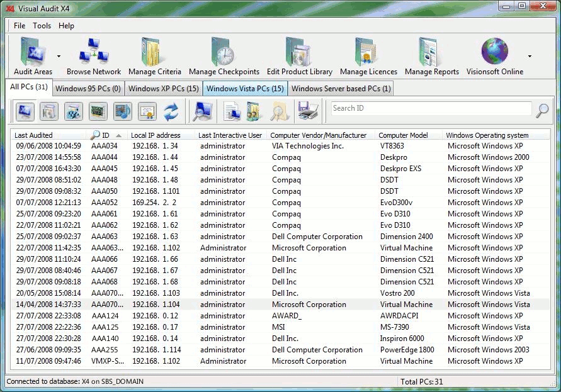Switch to the Windows 95 PCs tab
This screenshot has height=392, width=561.
coord(88,89)
